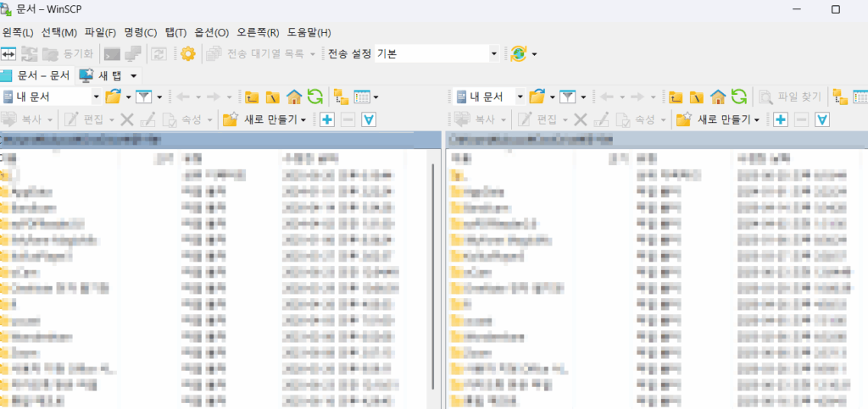Click the 전송 대기열 목록 queue button
The height and width of the screenshot is (409, 868).
point(257,54)
